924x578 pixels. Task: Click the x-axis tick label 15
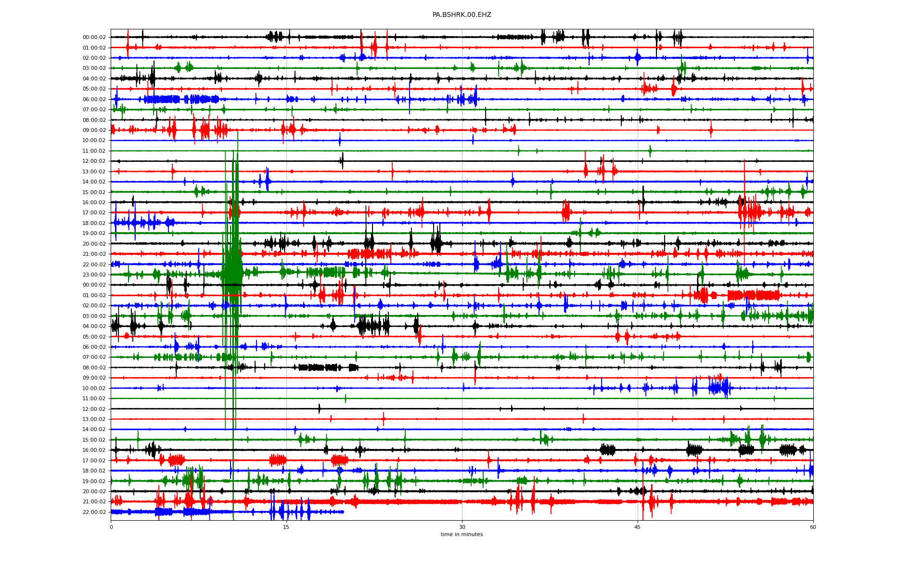pyautogui.click(x=286, y=527)
